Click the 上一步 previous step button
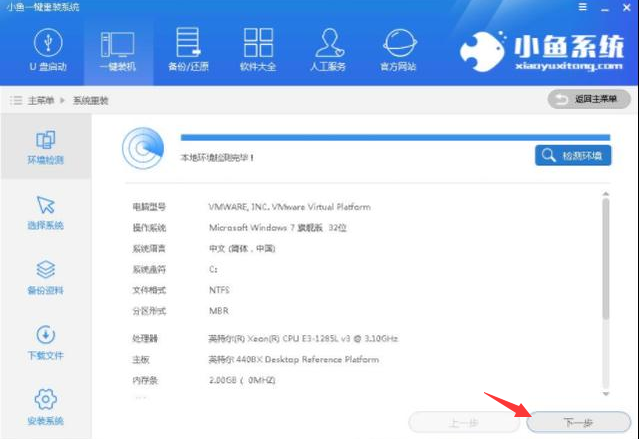Screen dimensions: 639x439 pyautogui.click(x=463, y=423)
